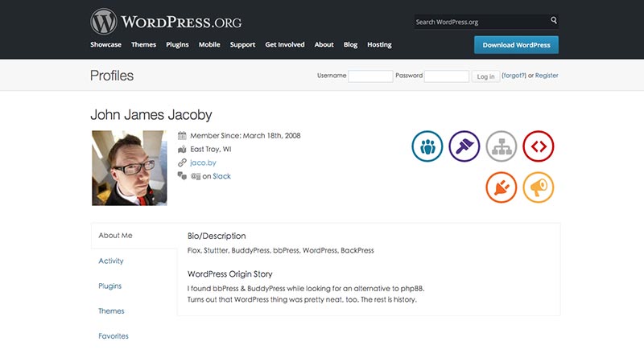Select the gray sitemap hierarchy badge
The width and height of the screenshot is (644, 362).
(x=501, y=146)
